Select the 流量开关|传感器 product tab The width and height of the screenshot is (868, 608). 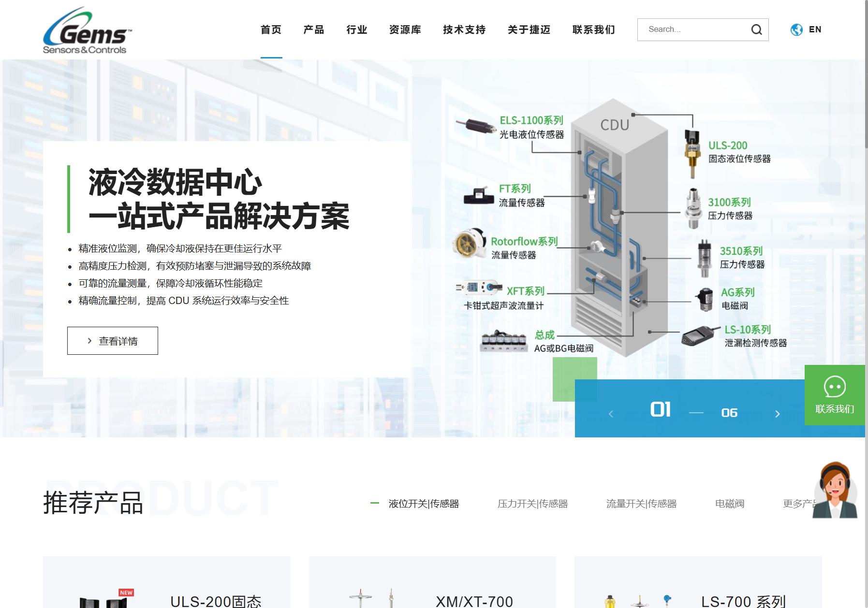coord(641,504)
